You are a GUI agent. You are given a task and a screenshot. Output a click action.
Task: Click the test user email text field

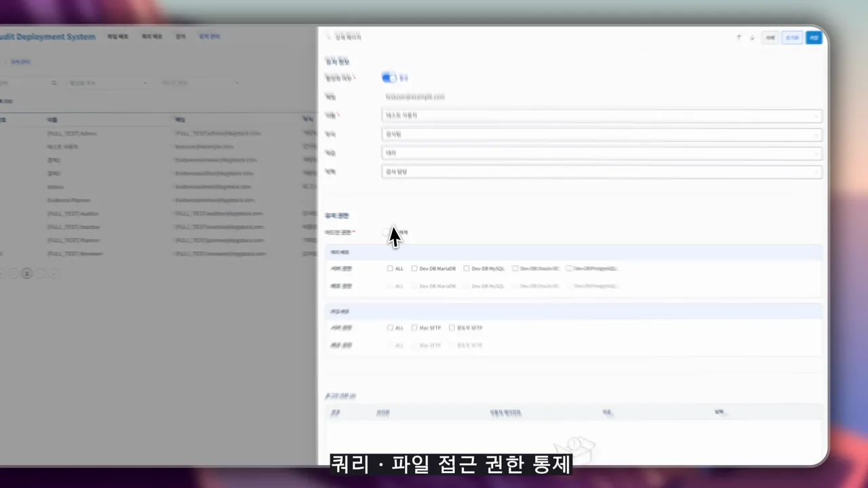pos(415,97)
